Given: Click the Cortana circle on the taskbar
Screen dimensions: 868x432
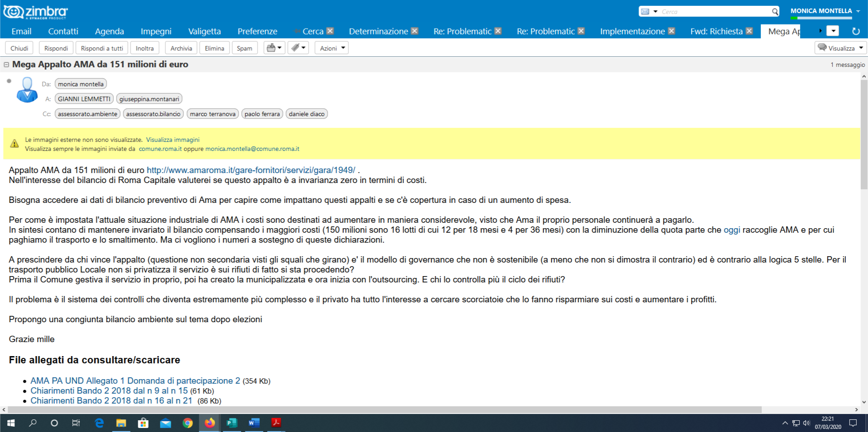Looking at the screenshot, I should 54,423.
